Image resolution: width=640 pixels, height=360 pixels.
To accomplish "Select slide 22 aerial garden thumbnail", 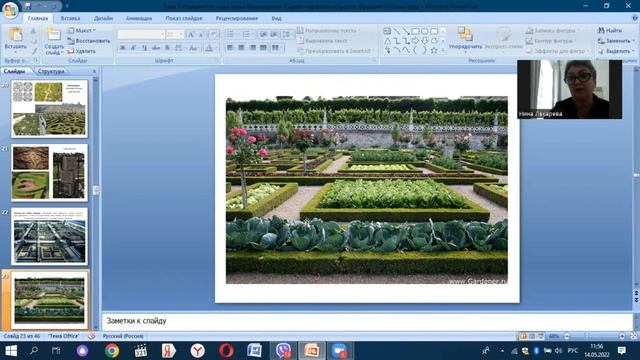I will 49,236.
